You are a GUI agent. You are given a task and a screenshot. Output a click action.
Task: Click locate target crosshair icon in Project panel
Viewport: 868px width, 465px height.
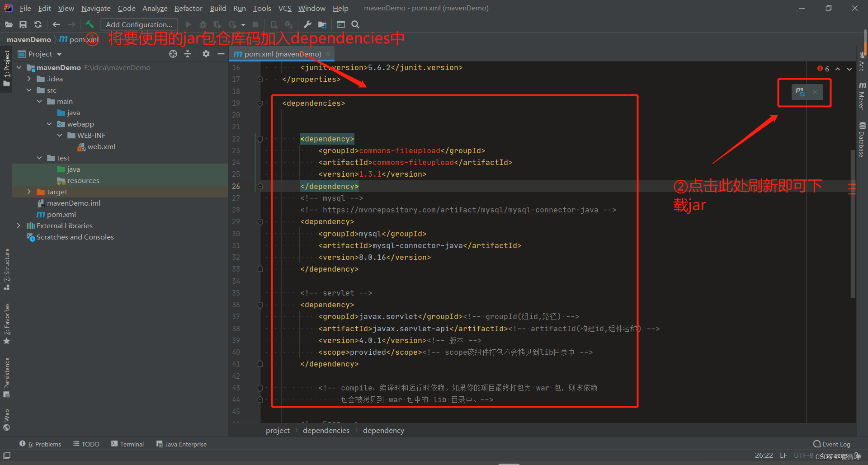[173, 54]
